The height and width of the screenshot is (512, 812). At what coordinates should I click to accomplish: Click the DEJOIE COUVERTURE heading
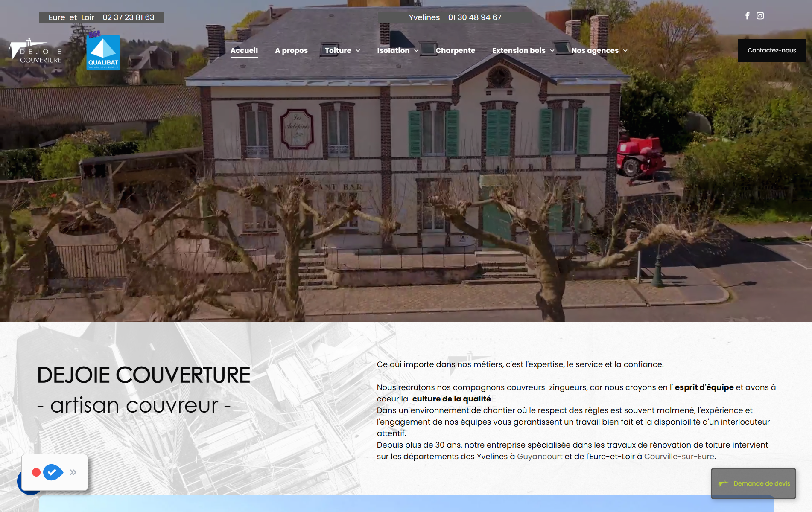coord(143,375)
